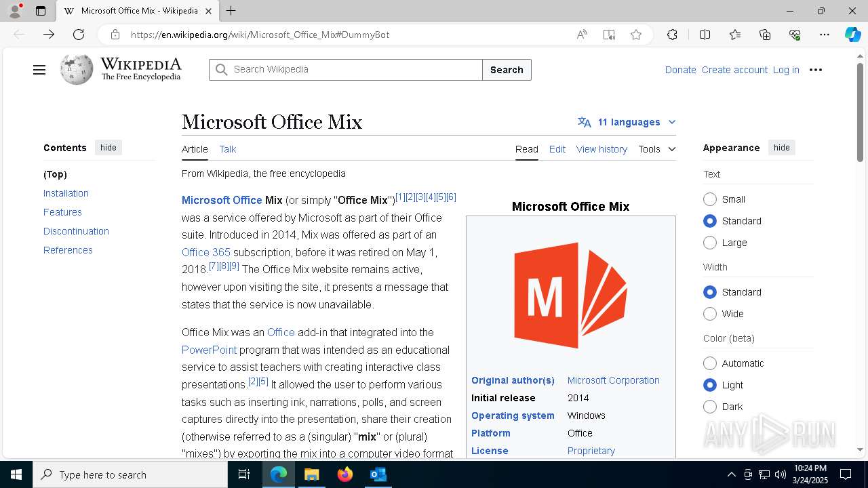Select the Read tab
This screenshot has height=488, width=868.
click(527, 149)
